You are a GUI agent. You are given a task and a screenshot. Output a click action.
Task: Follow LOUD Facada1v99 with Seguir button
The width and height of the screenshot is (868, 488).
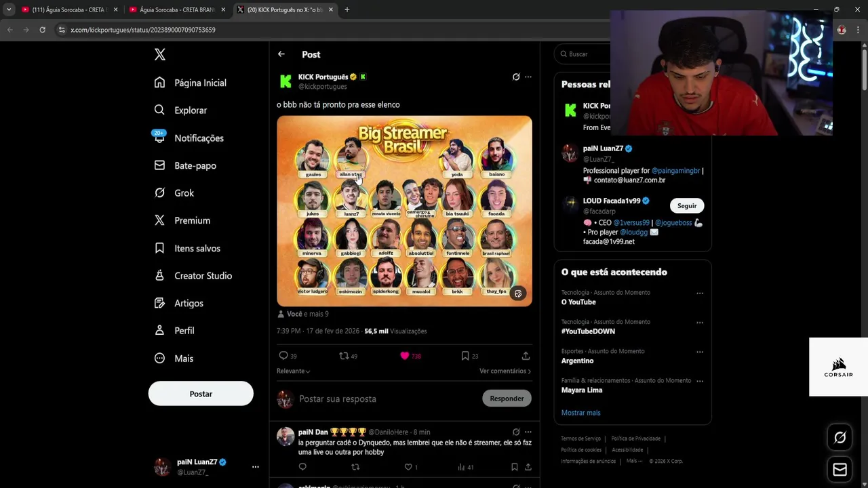click(x=687, y=206)
